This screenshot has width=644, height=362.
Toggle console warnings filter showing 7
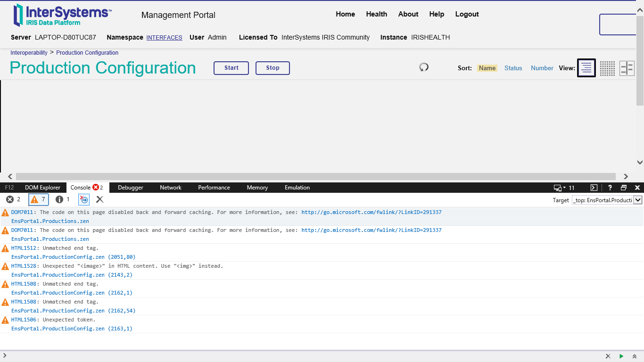point(39,199)
